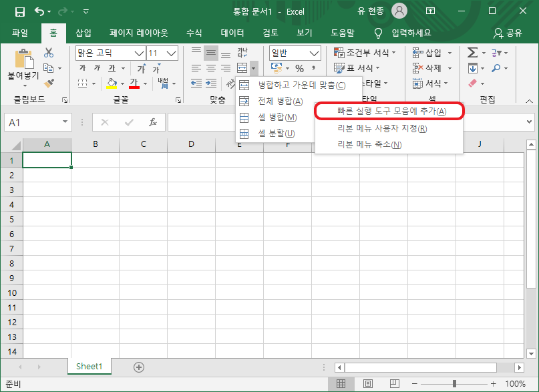This screenshot has width=539, height=392.
Task: Toggle underline formatting button
Action: click(x=112, y=68)
